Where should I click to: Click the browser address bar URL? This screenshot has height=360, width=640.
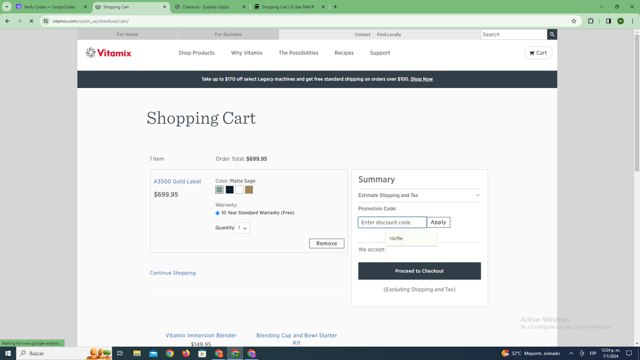[x=90, y=21]
